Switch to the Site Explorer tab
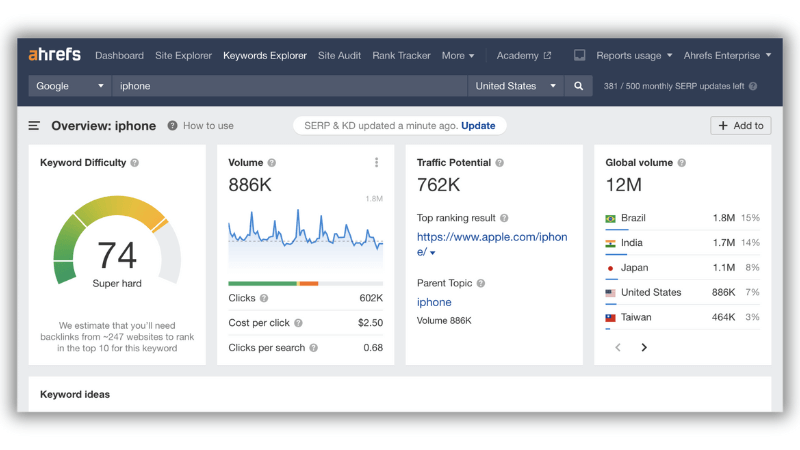The image size is (800, 450). (183, 56)
